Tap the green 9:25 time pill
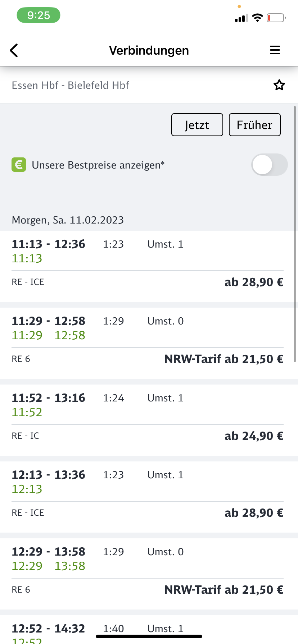 point(39,15)
